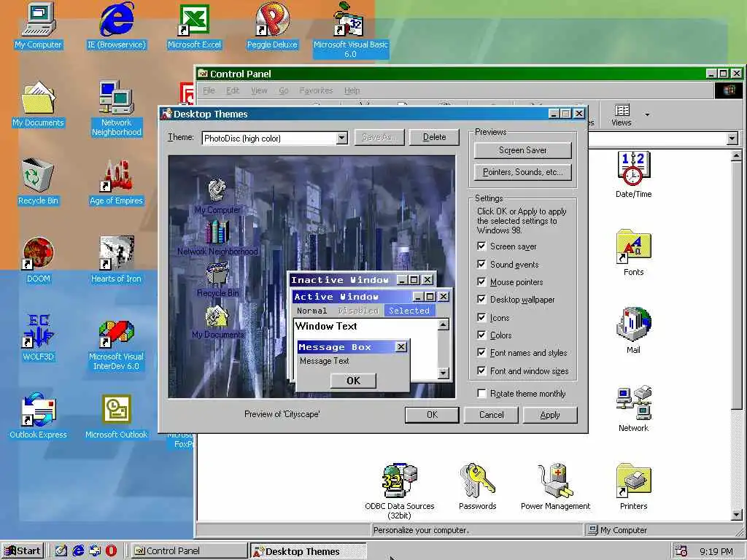Click the Delete theme button

coord(434,137)
